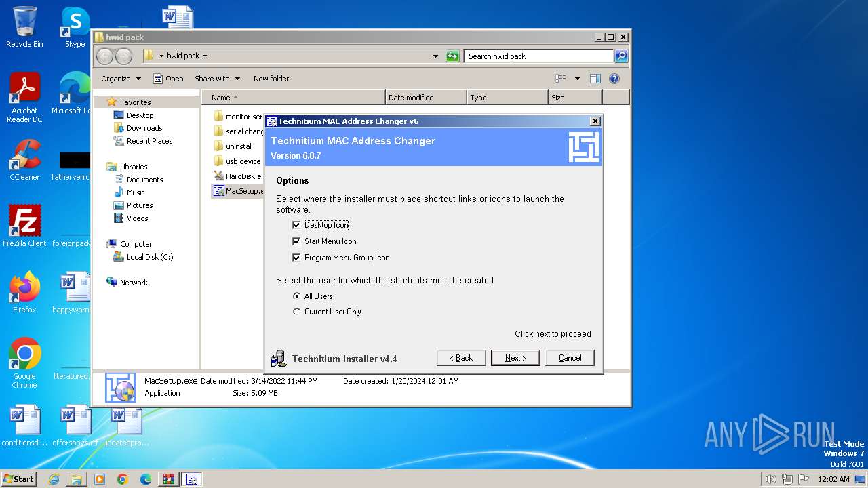Click the Start button
Screen dimensions: 868x488
(19, 479)
